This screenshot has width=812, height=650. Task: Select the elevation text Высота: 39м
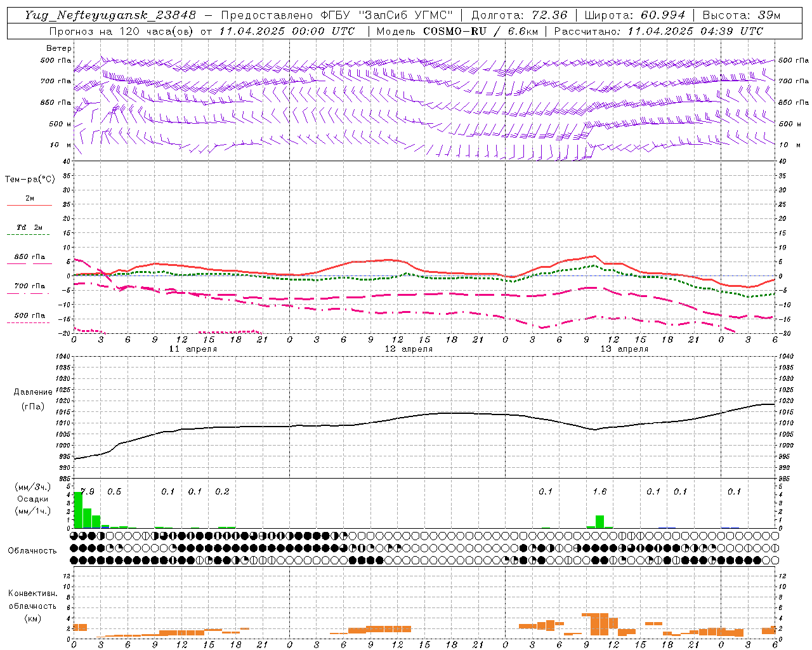741,15
